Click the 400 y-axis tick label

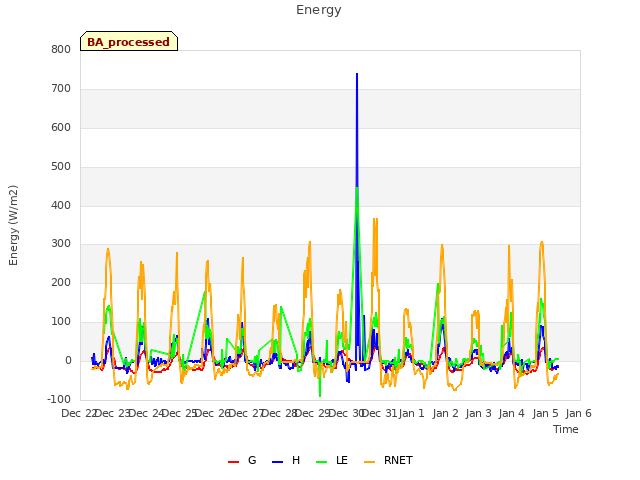[x=61, y=205]
